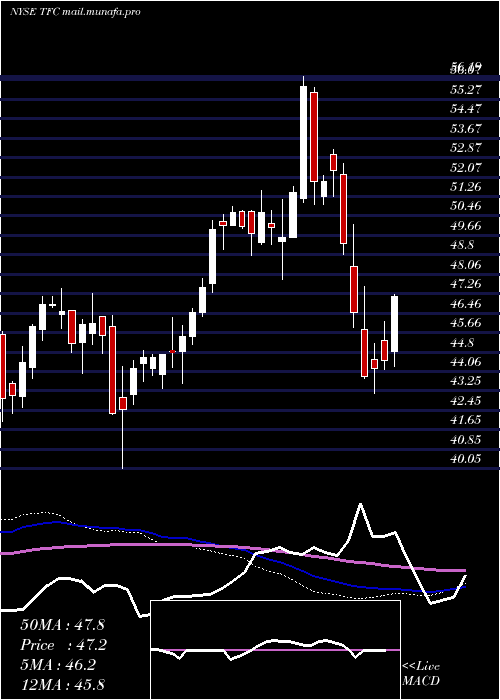Select the 50.46 price axis label
This screenshot has height=700, width=500.
[x=466, y=206]
